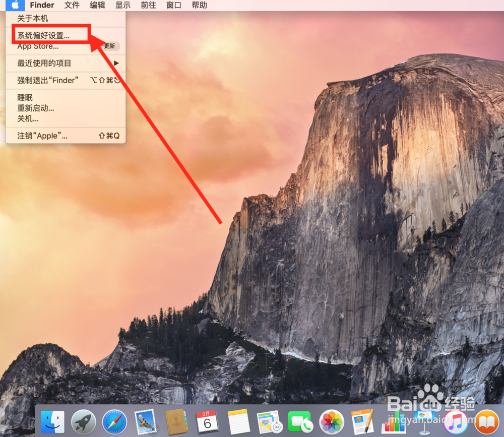Open Keynote podium icon in dock
This screenshot has height=437, width=504.
(424, 421)
